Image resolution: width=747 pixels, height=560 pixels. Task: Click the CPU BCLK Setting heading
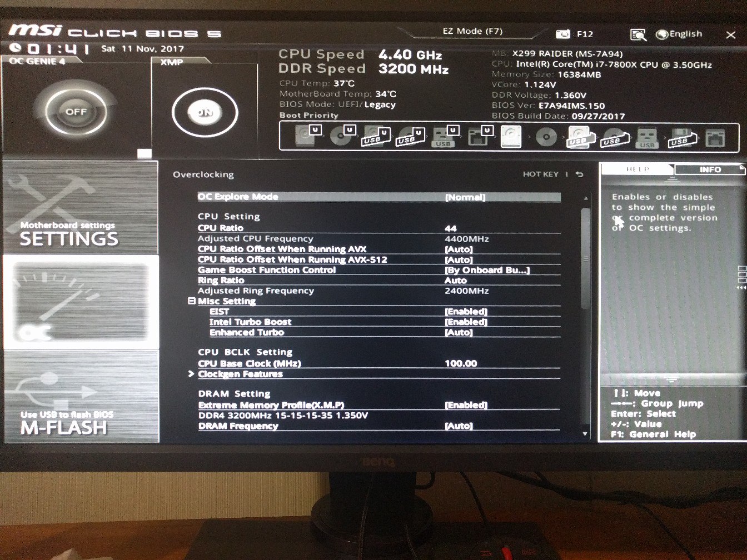click(245, 352)
